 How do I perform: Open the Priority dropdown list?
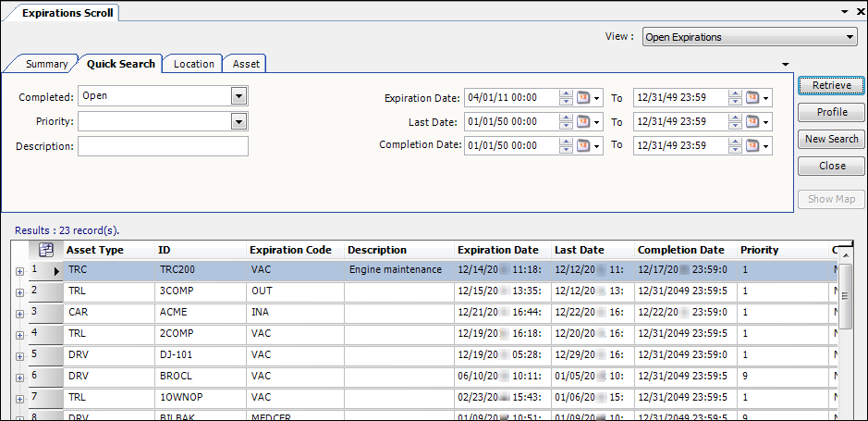pos(239,121)
